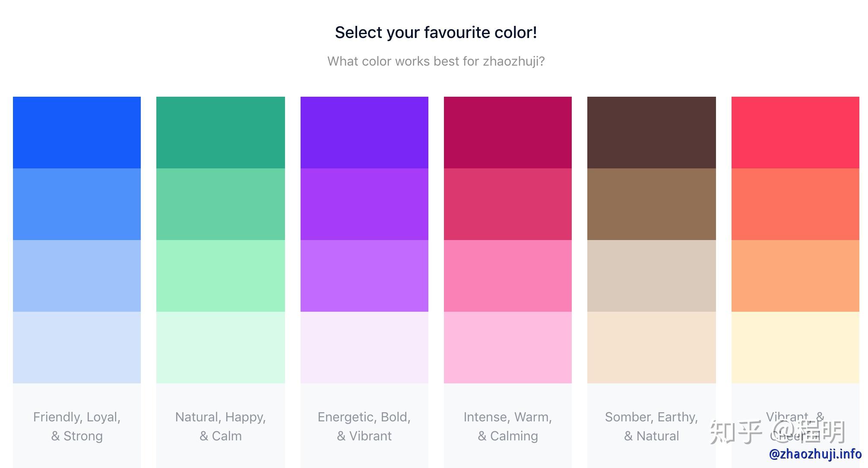The height and width of the screenshot is (468, 868).
Task: Click the Select your favourite color heading
Action: [436, 33]
